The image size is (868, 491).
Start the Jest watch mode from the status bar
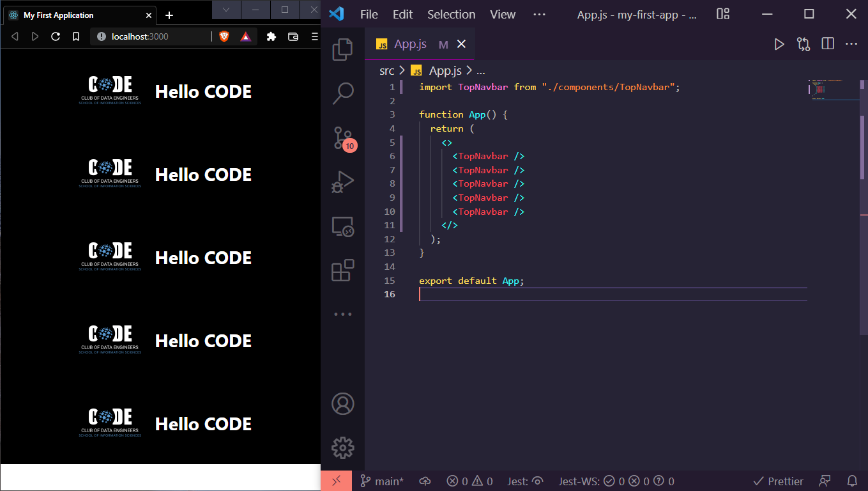click(x=525, y=481)
